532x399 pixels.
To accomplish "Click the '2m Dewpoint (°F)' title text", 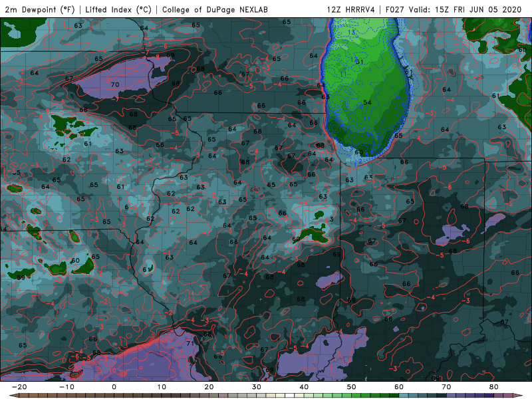I will point(40,9).
